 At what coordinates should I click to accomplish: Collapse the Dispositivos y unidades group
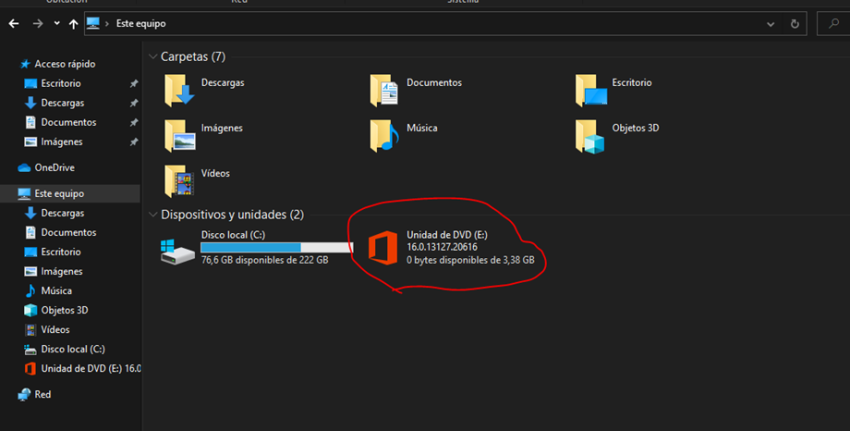153,215
